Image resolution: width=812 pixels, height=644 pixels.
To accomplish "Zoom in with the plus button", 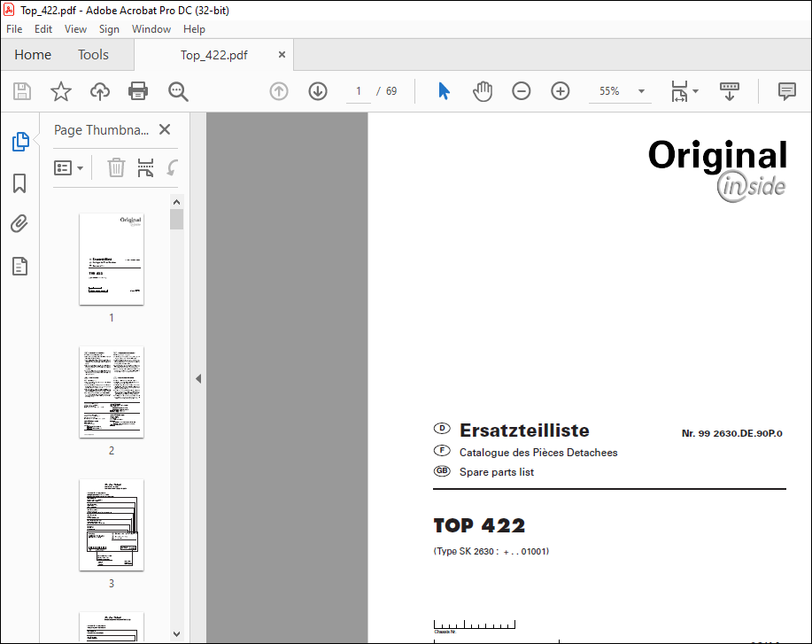I will coord(560,91).
